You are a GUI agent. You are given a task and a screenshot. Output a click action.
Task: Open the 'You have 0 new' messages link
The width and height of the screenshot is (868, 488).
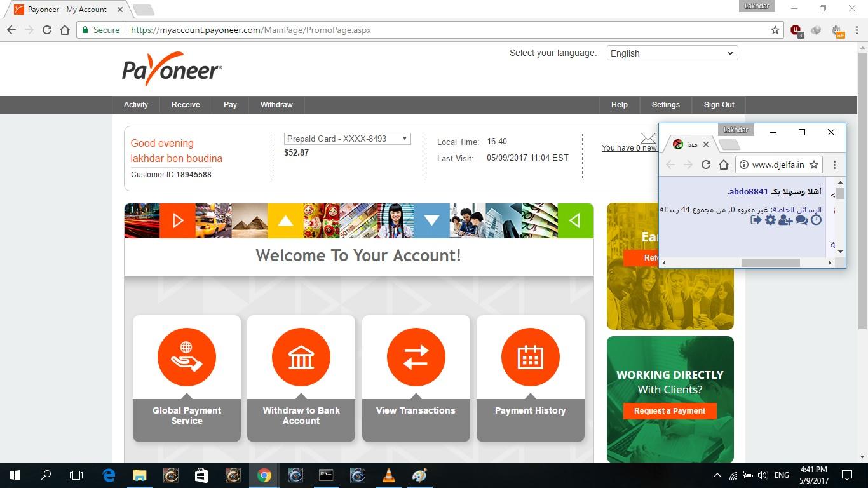(629, 148)
